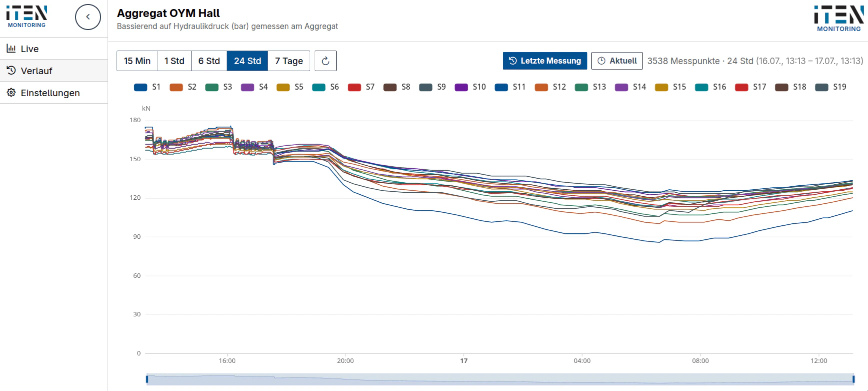The width and height of the screenshot is (868, 391).
Task: Click the ITEN Monitoring logo in sidebar
Action: coord(27,17)
